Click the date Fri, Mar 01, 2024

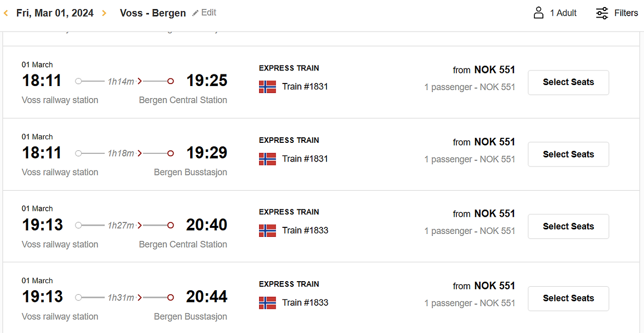click(55, 13)
